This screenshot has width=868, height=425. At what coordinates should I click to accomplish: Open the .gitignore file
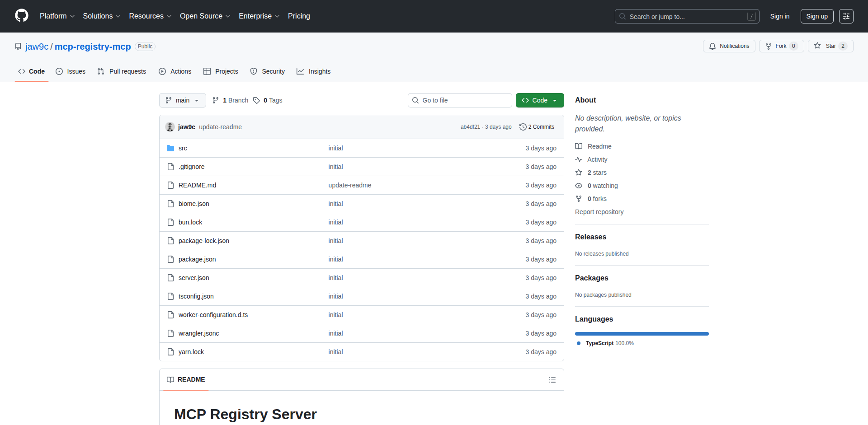191,167
